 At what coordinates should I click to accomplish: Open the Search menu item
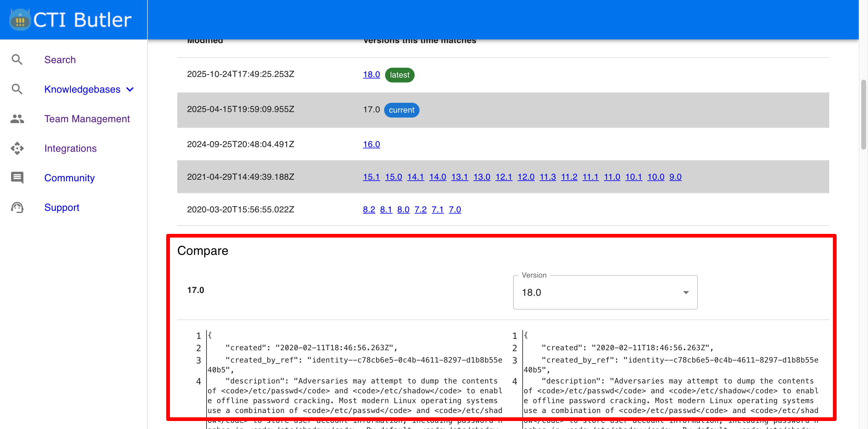click(60, 60)
